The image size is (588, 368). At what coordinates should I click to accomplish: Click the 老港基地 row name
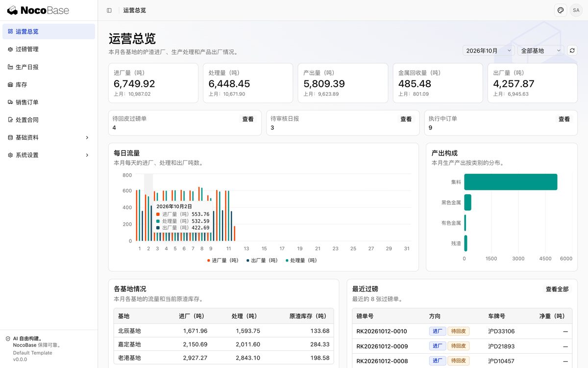pos(129,358)
